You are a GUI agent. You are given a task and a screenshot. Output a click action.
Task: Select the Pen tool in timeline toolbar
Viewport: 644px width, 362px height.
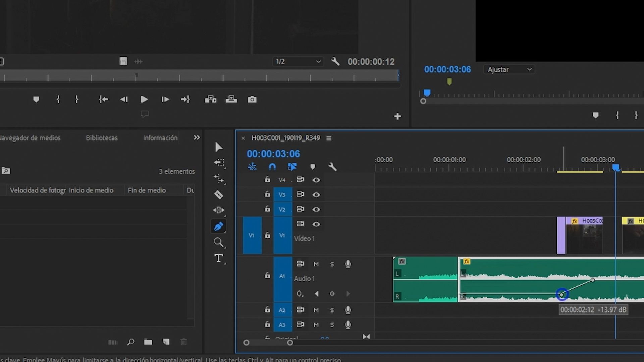click(219, 226)
